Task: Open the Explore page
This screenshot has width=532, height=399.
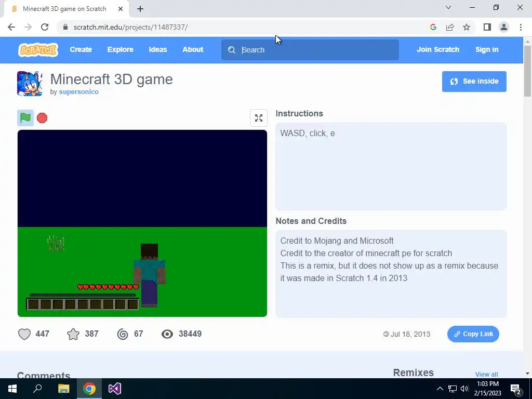Action: [x=121, y=49]
